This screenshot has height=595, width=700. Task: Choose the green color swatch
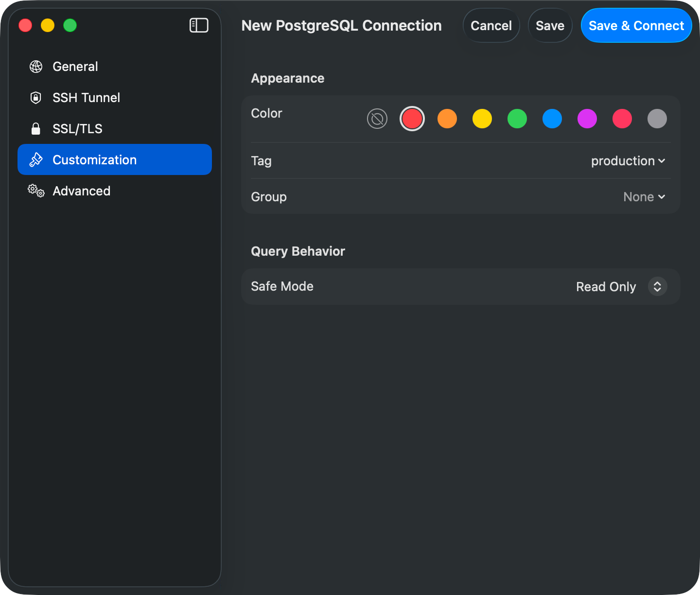[x=517, y=119]
